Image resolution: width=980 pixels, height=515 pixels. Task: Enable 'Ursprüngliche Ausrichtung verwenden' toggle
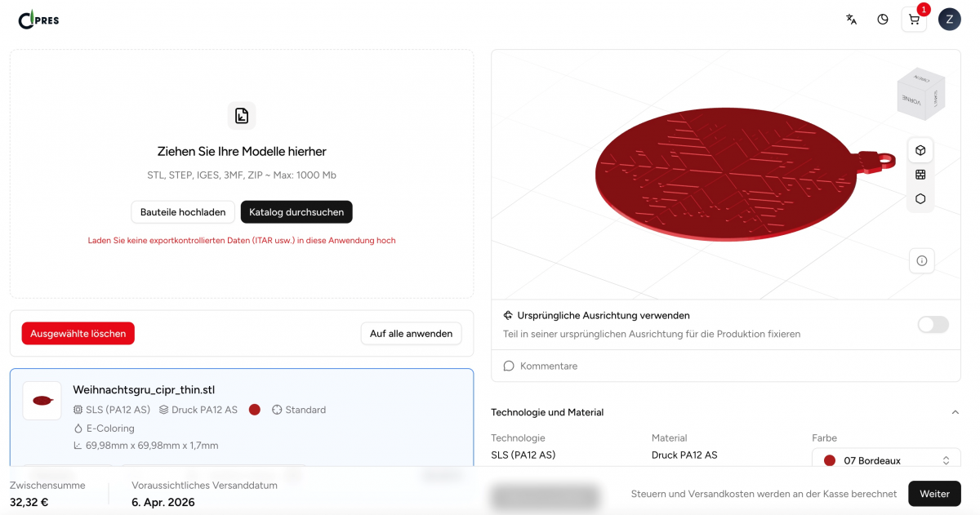pyautogui.click(x=933, y=325)
